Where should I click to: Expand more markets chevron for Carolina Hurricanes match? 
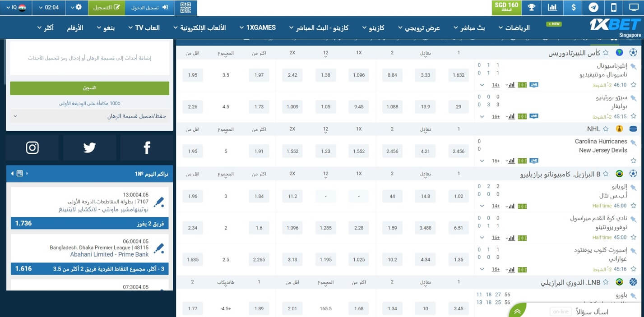(x=482, y=161)
